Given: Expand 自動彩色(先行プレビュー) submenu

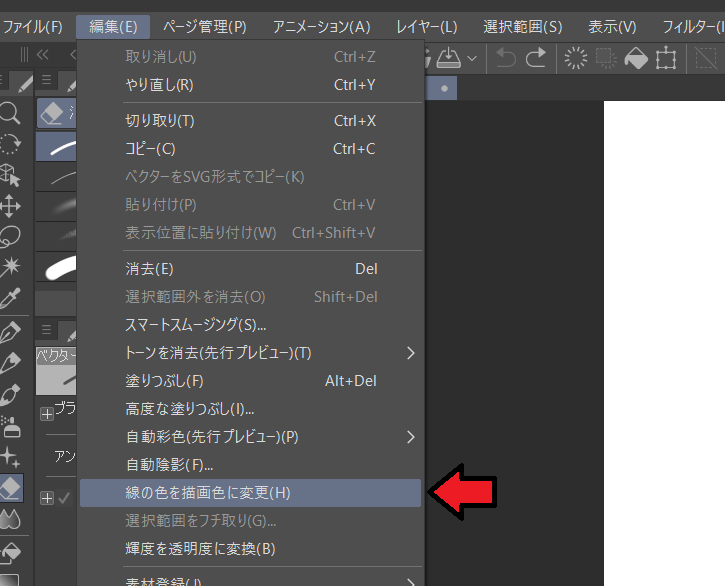Looking at the screenshot, I should 410,437.
